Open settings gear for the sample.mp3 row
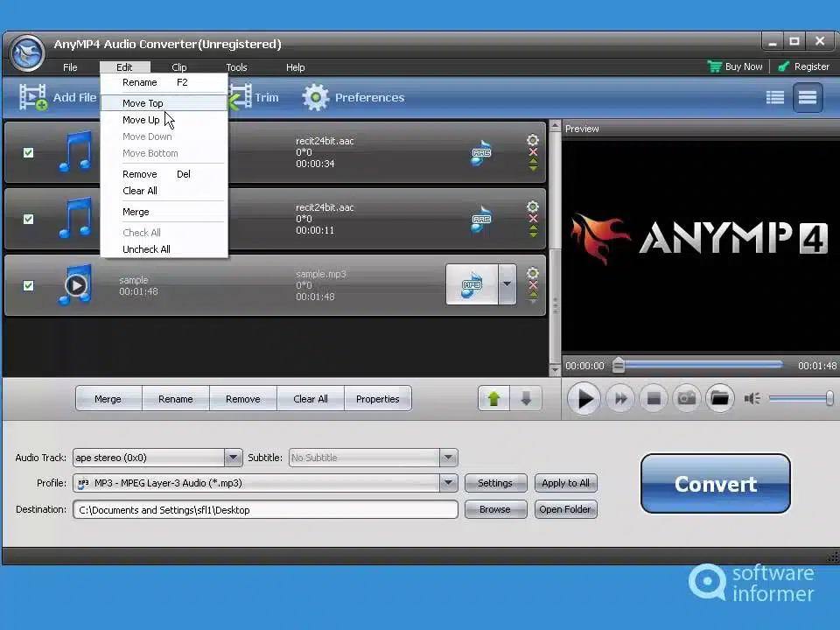The image size is (840, 630). point(532,273)
